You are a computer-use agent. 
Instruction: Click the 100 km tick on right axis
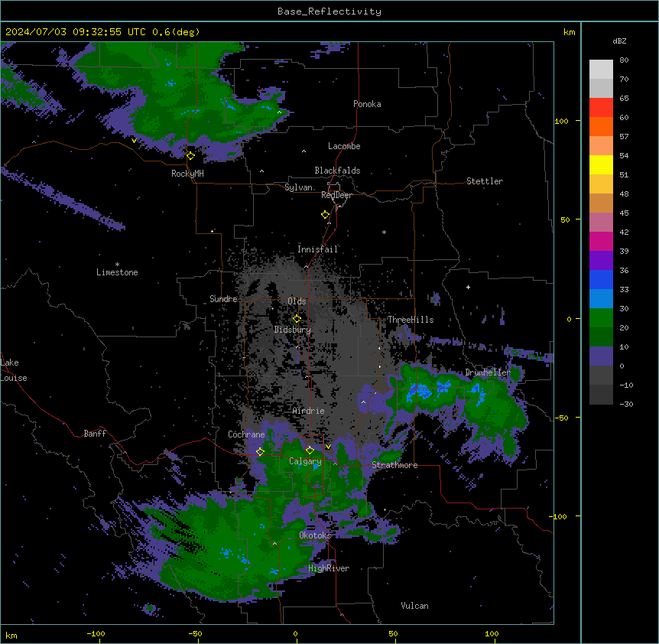point(561,121)
